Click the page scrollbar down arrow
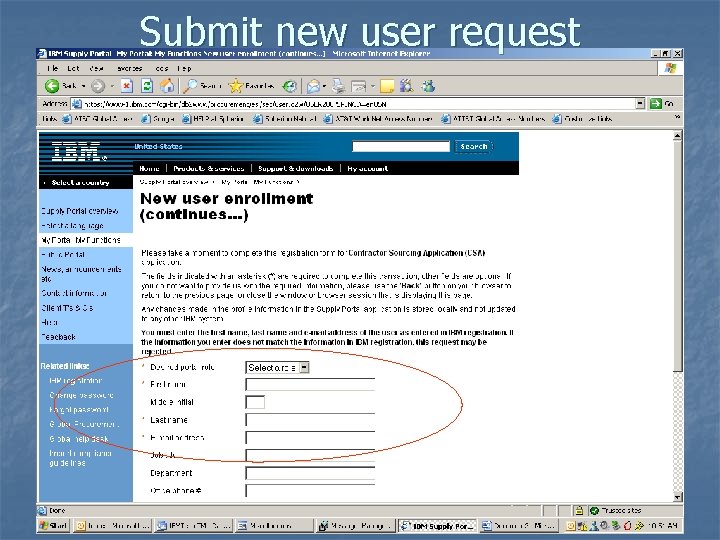Image resolution: width=720 pixels, height=540 pixels. point(678,497)
